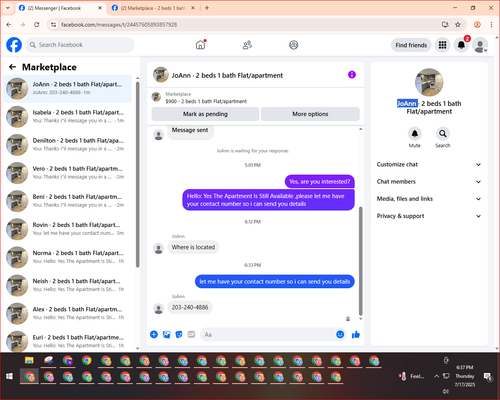The height and width of the screenshot is (400, 500).
Task: Open the account profile avatar menu
Action: (480, 45)
